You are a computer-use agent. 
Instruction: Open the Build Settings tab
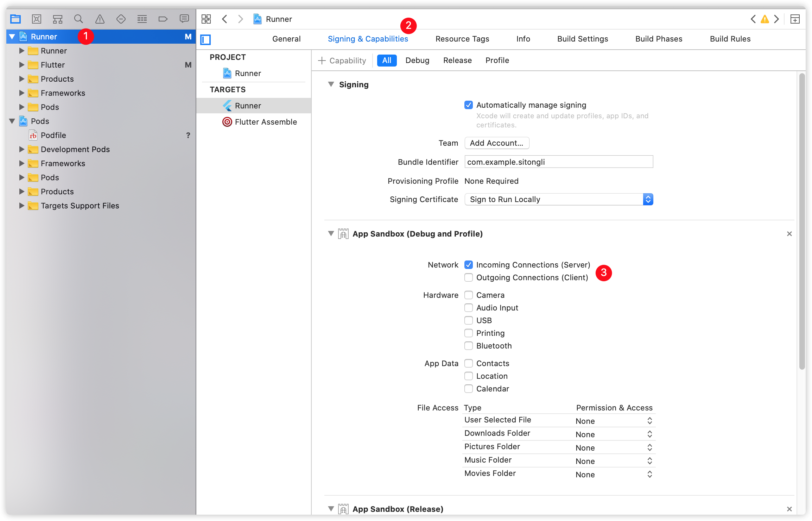pos(583,39)
